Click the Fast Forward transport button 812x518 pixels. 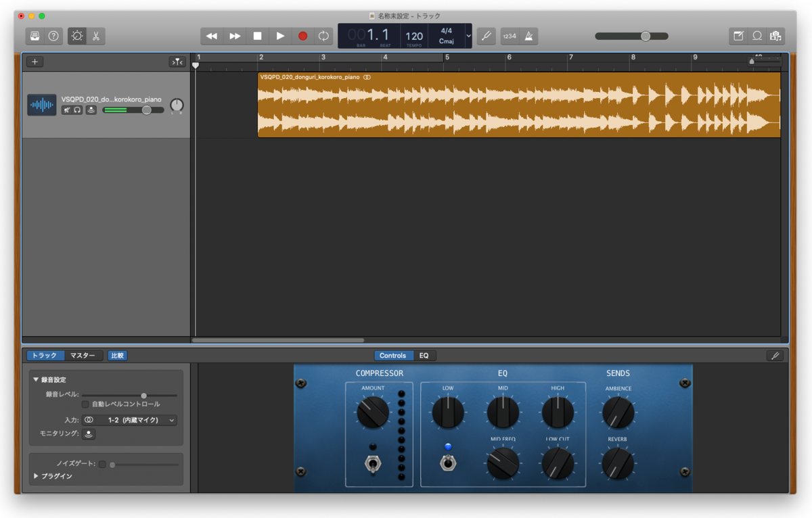(x=235, y=36)
